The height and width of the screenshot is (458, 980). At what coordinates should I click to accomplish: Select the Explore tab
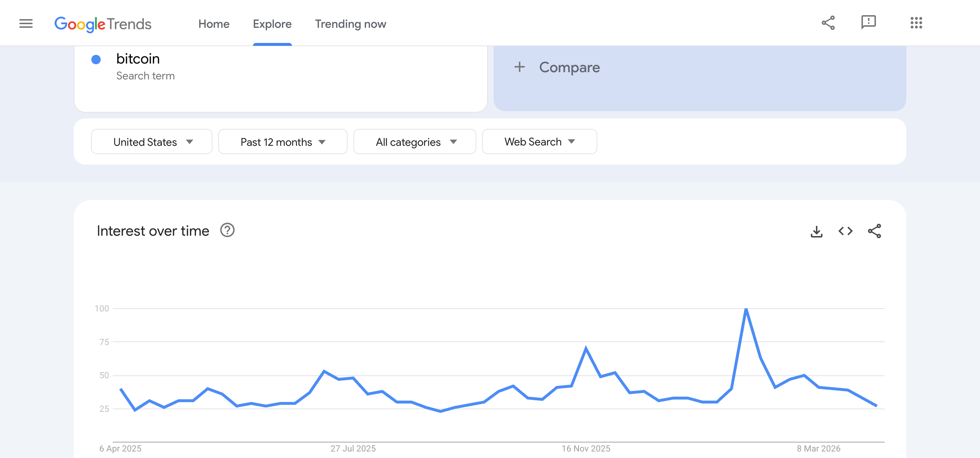(x=272, y=23)
